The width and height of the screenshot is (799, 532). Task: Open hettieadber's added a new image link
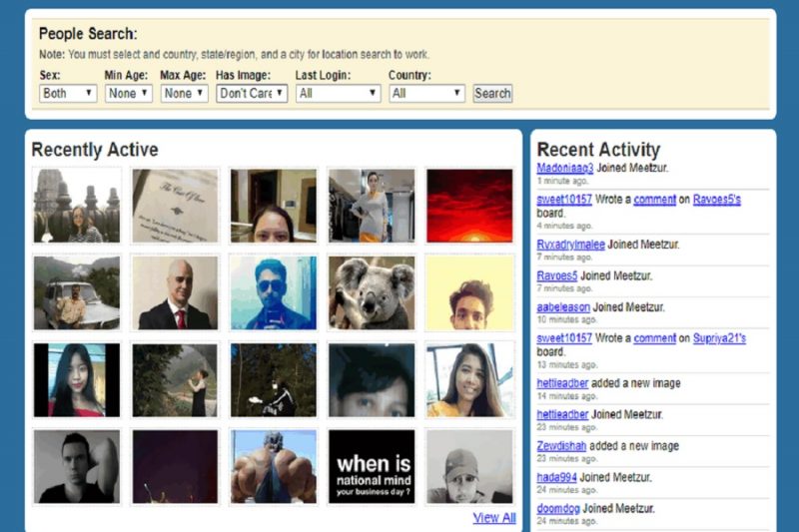point(562,383)
